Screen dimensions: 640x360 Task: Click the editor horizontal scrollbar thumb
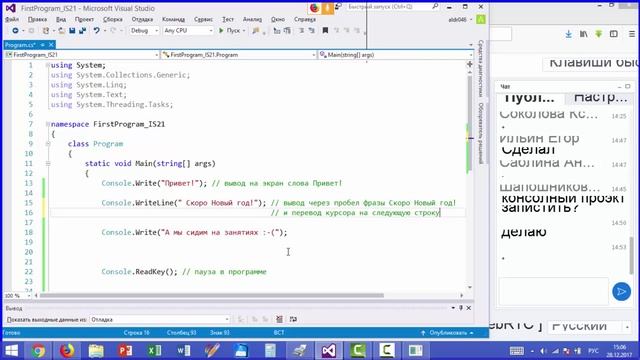211,296
